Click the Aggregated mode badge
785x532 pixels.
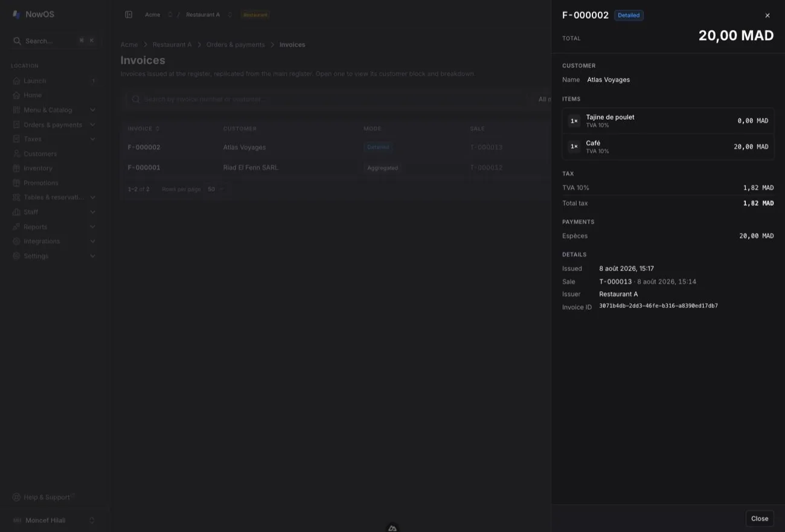383,168
